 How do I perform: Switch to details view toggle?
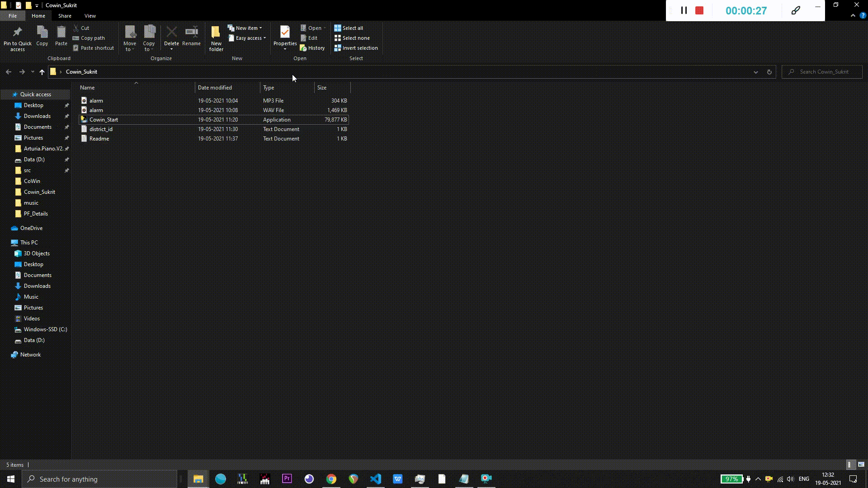849,465
